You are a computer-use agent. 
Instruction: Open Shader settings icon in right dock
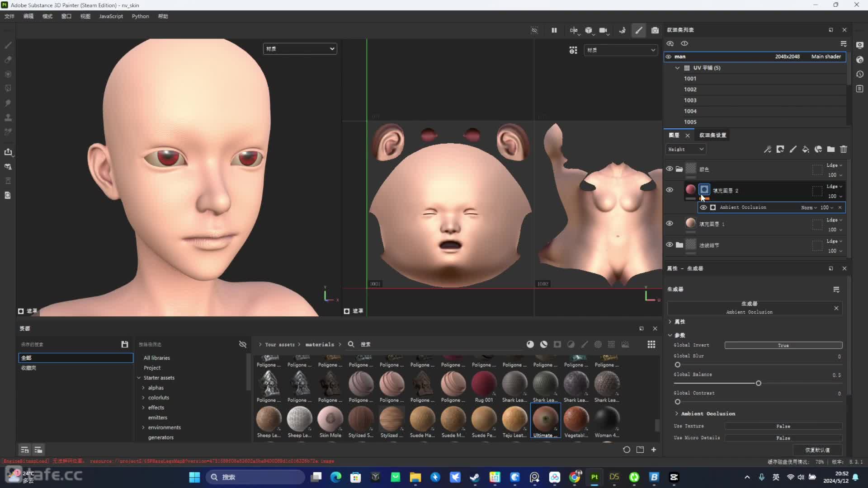pyautogui.click(x=860, y=60)
